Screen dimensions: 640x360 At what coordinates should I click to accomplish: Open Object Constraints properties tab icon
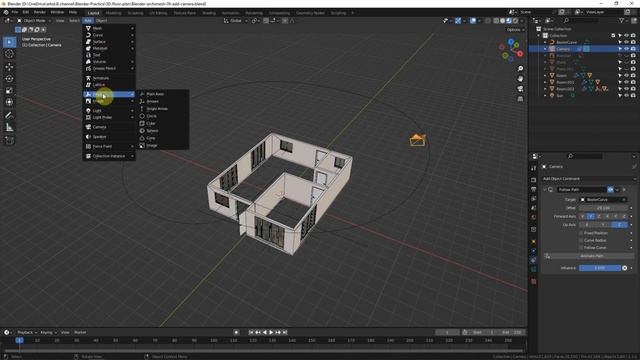pyautogui.click(x=533, y=260)
